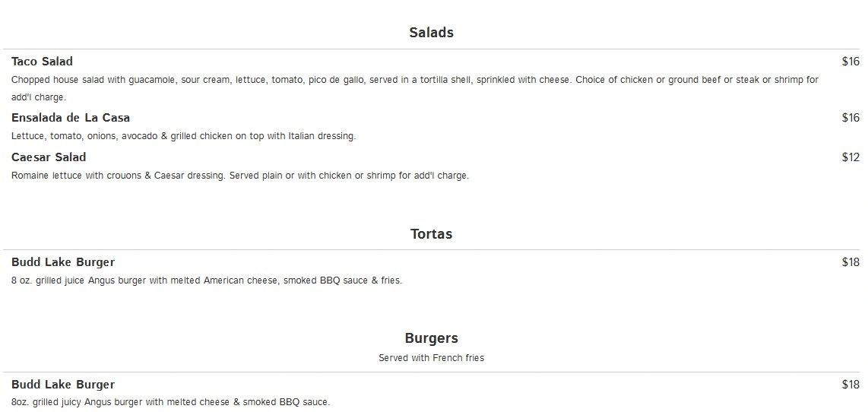Select the Taco Salad item title
Image resolution: width=868 pixels, height=412 pixels.
42,62
